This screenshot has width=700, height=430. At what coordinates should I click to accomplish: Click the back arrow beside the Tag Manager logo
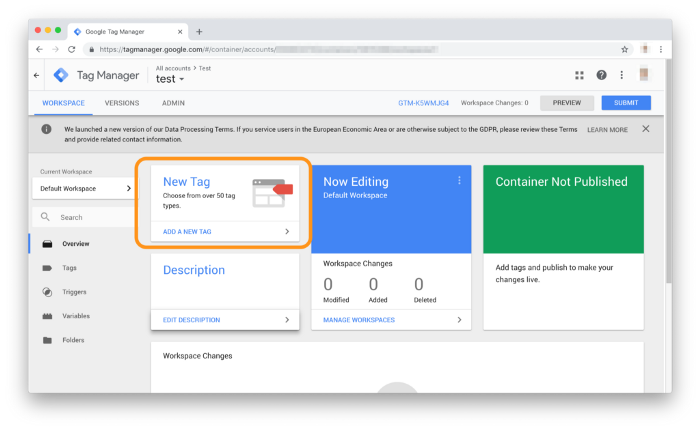pyautogui.click(x=37, y=75)
